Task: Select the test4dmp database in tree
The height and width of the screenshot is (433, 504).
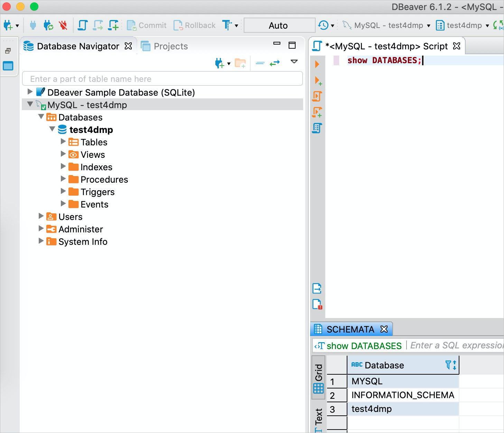Action: [x=91, y=130]
